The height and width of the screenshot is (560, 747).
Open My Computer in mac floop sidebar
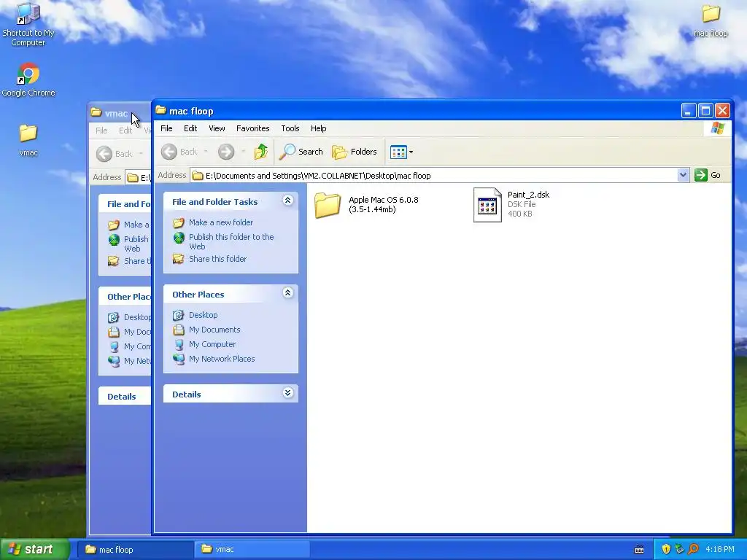tap(212, 344)
